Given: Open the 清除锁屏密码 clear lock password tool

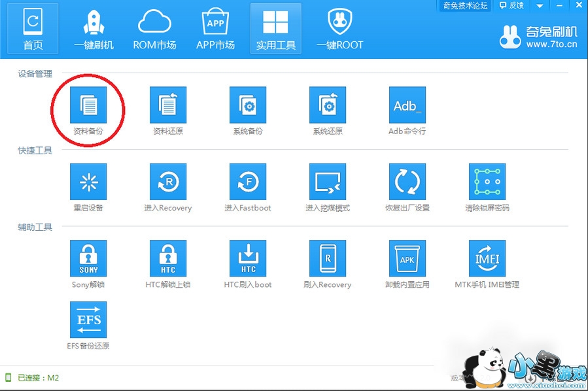Looking at the screenshot, I should (487, 181).
